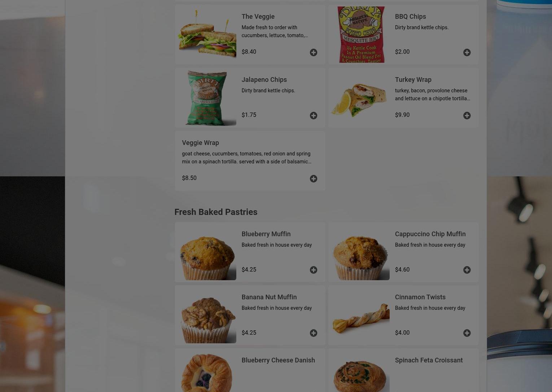This screenshot has height=392, width=552.
Task: Open the Turkey Wrap photo
Action: click(360, 98)
